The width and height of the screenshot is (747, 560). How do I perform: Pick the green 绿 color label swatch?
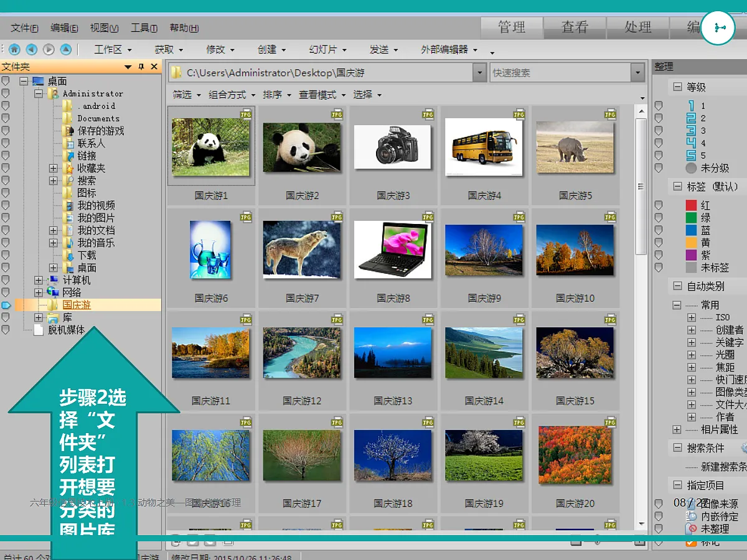coord(691,218)
